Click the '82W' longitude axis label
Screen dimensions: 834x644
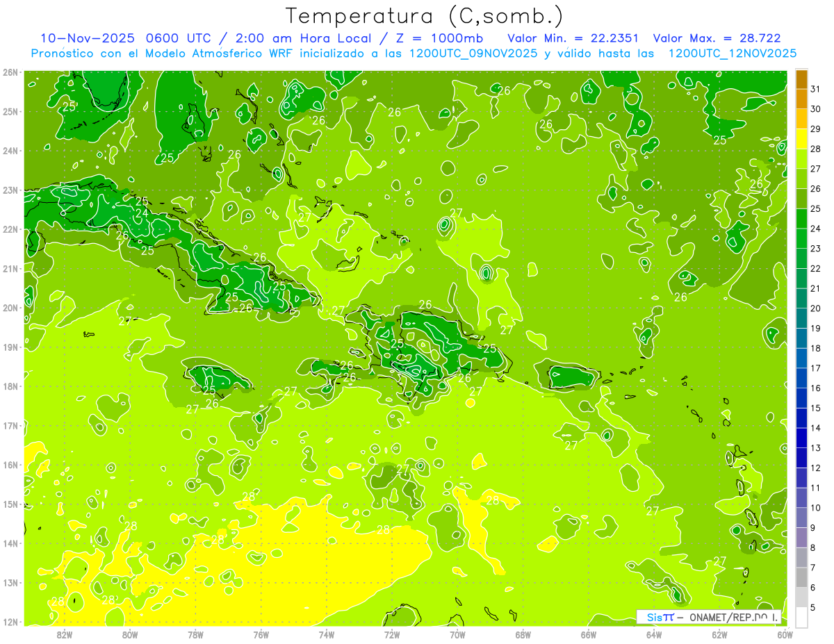65,634
